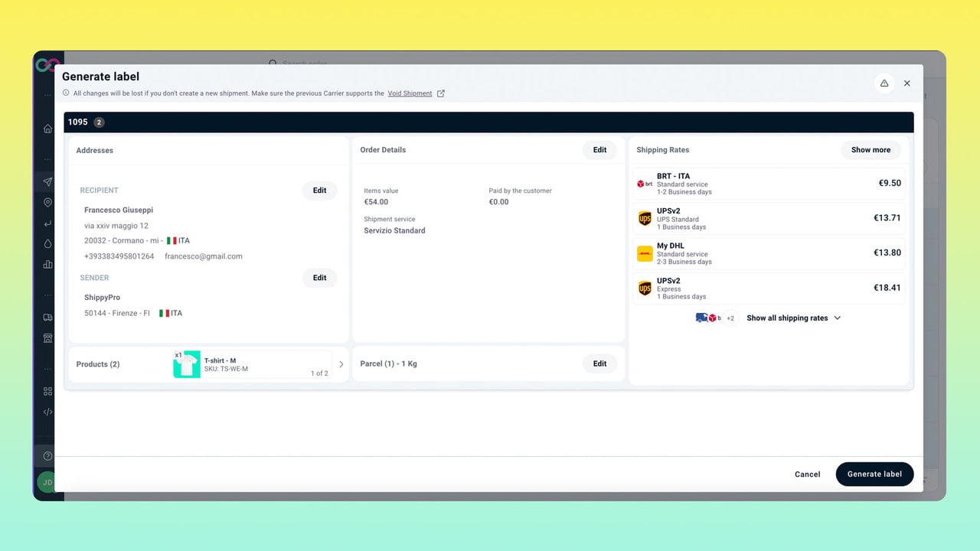Click Show more in Shipping Rates
The width and height of the screenshot is (980, 551).
[871, 150]
